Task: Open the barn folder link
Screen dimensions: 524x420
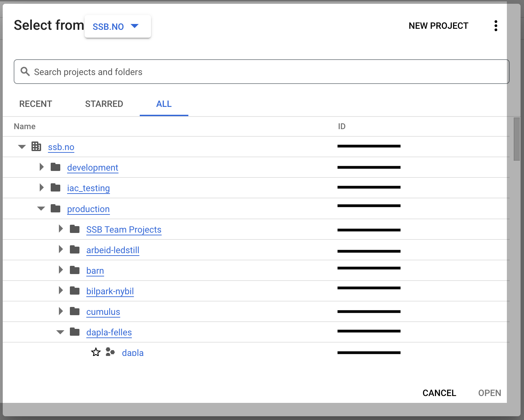Action: [x=95, y=271]
